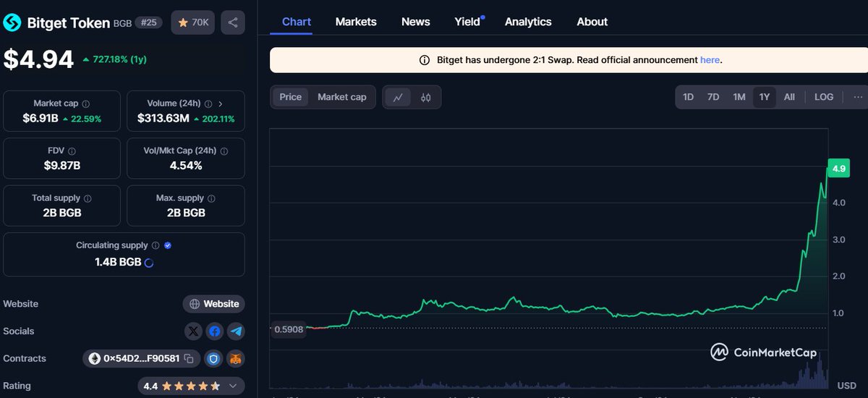Switch to the Chart tab
The image size is (868, 398).
[x=297, y=22]
